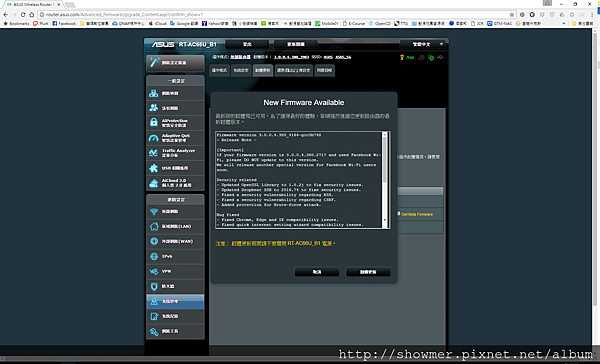Open the Google Translate bookmark
The height and width of the screenshot is (364, 600).
tap(184, 24)
